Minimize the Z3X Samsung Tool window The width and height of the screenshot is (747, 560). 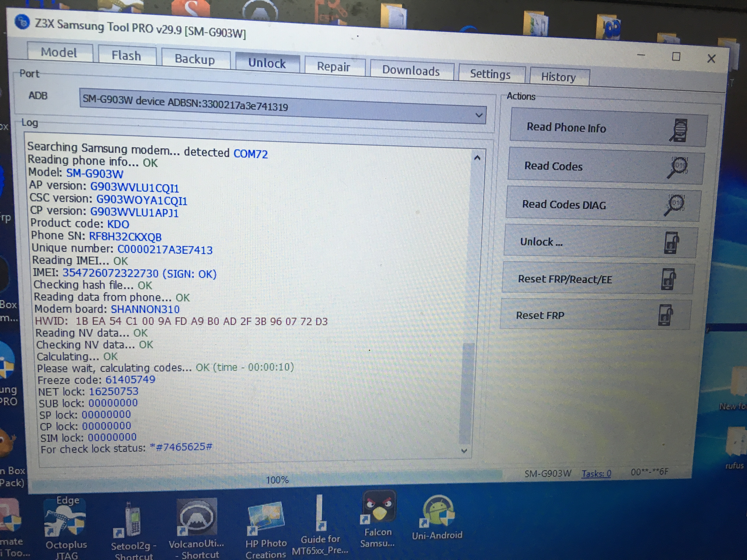point(641,55)
